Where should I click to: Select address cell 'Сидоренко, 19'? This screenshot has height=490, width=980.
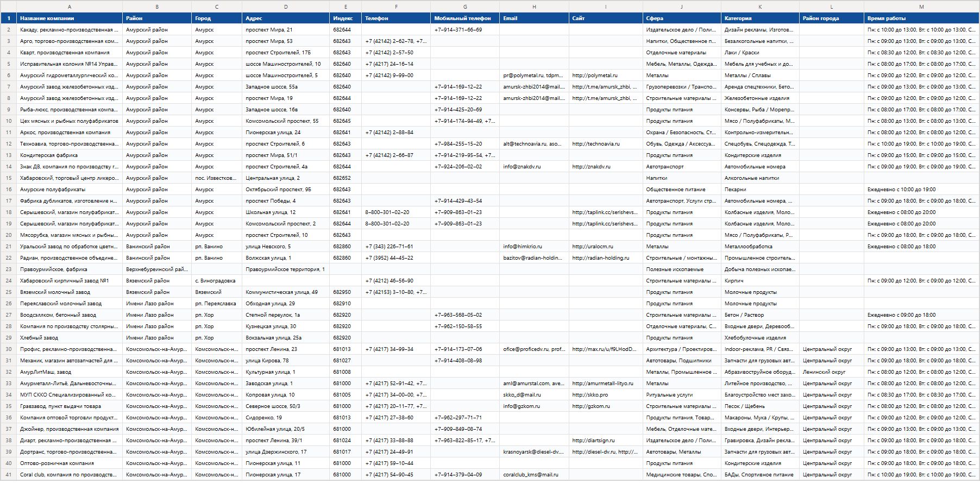pyautogui.click(x=286, y=418)
